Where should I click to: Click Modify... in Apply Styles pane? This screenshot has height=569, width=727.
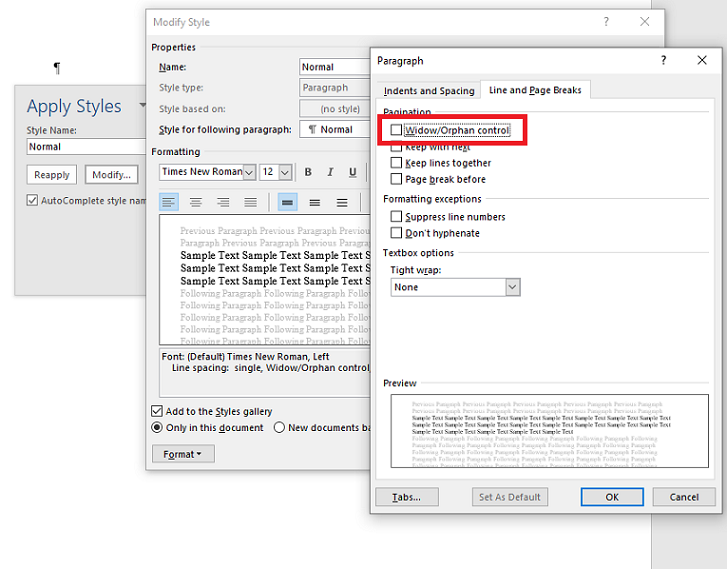(x=111, y=175)
